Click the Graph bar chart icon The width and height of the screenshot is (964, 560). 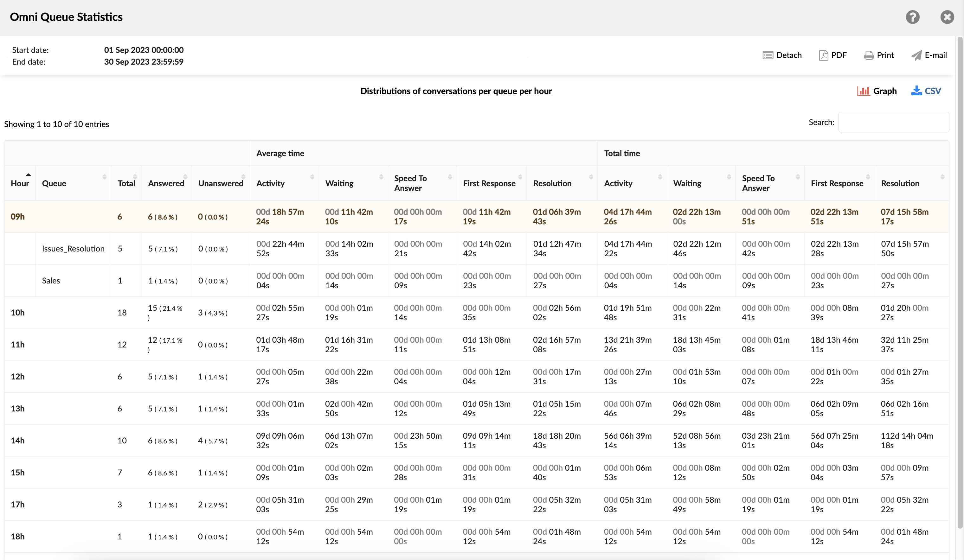click(x=864, y=91)
